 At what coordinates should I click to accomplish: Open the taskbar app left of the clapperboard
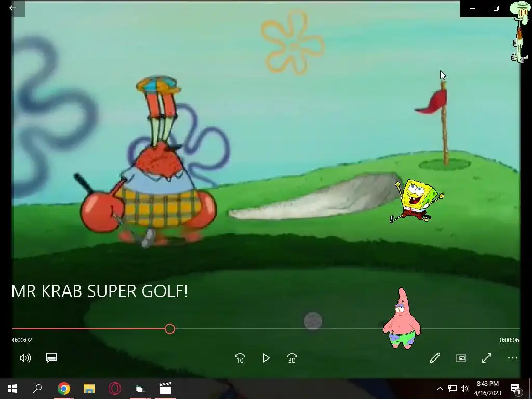[x=140, y=389]
